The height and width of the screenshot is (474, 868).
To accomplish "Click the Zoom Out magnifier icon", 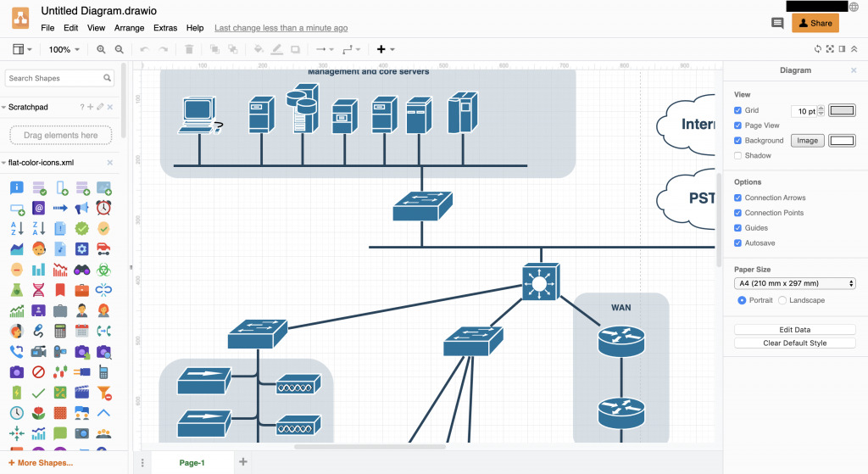I will (x=120, y=49).
